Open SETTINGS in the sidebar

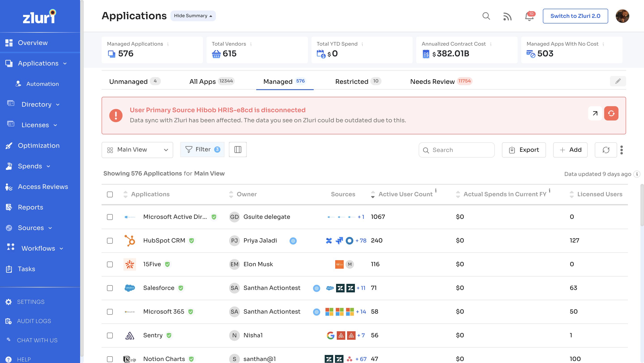(30, 302)
